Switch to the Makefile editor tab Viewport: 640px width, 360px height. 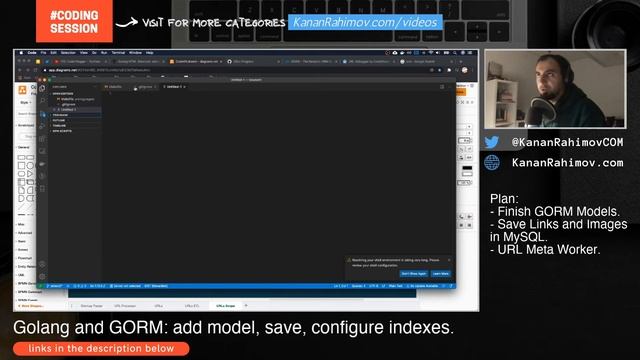(x=113, y=87)
